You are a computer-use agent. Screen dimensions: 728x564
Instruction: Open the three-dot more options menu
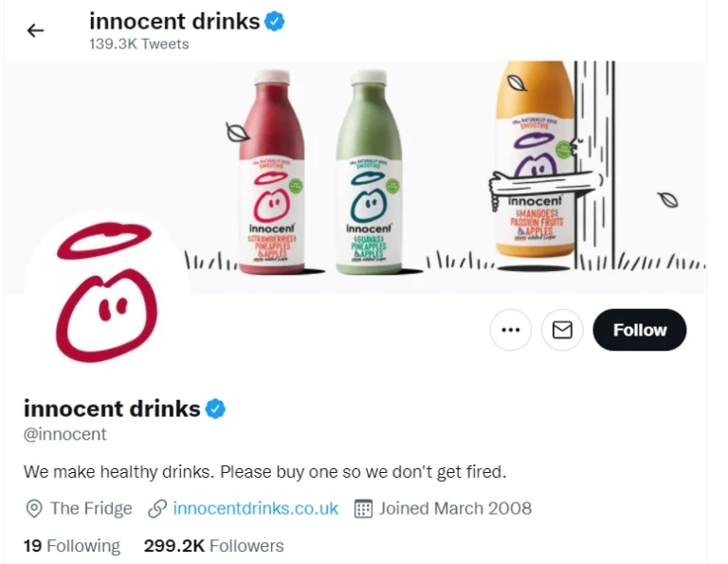(x=510, y=330)
